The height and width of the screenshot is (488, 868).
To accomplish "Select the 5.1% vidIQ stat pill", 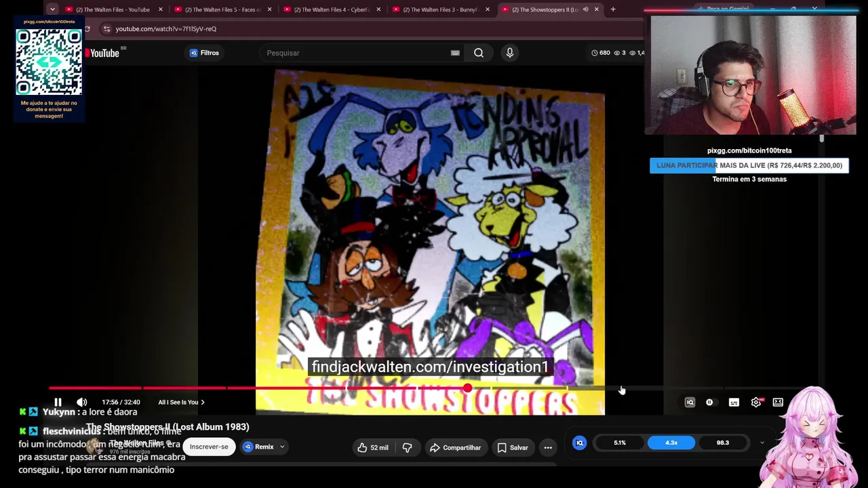I will coord(620,443).
